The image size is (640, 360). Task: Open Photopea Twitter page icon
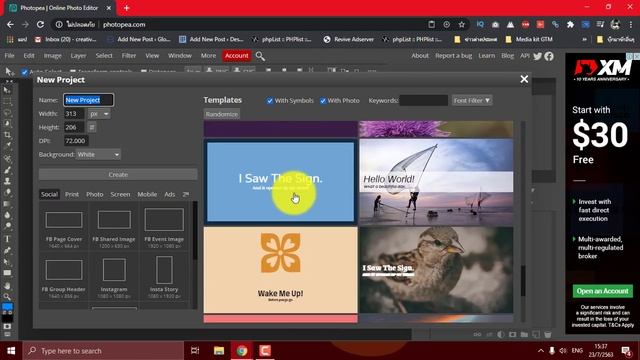click(538, 56)
